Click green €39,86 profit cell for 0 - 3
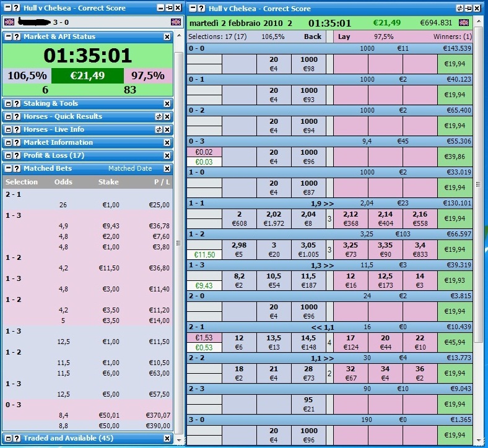Viewport: 488px width, 448px height. click(455, 157)
